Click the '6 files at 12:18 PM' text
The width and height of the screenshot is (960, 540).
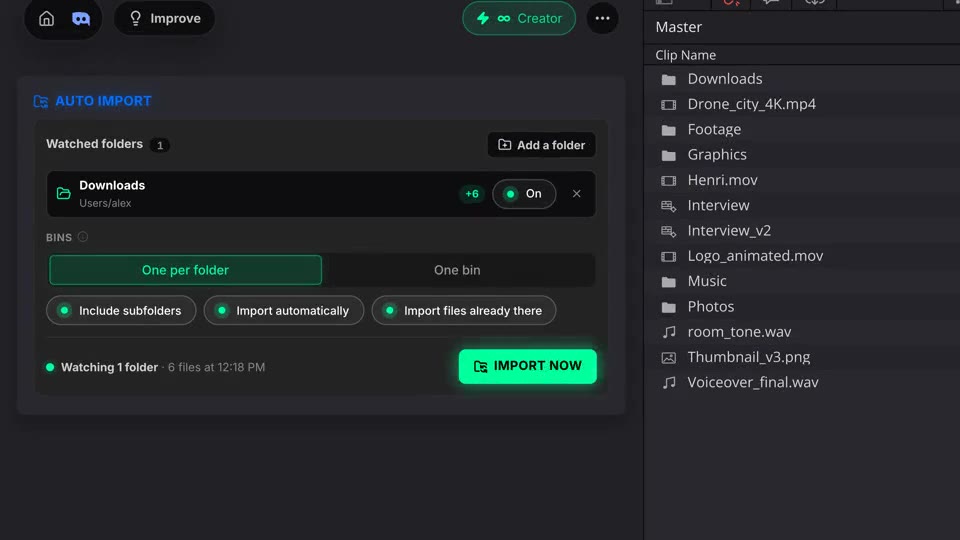pyautogui.click(x=217, y=367)
